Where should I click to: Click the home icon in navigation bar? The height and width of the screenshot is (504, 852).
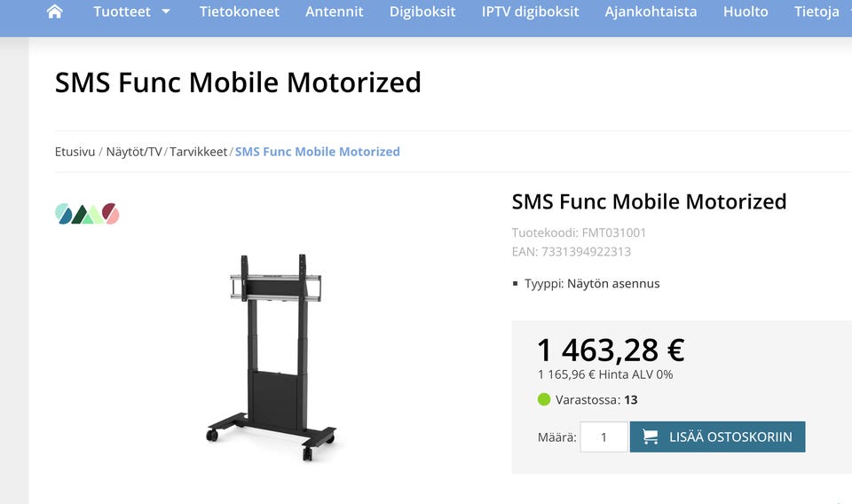pyautogui.click(x=55, y=12)
